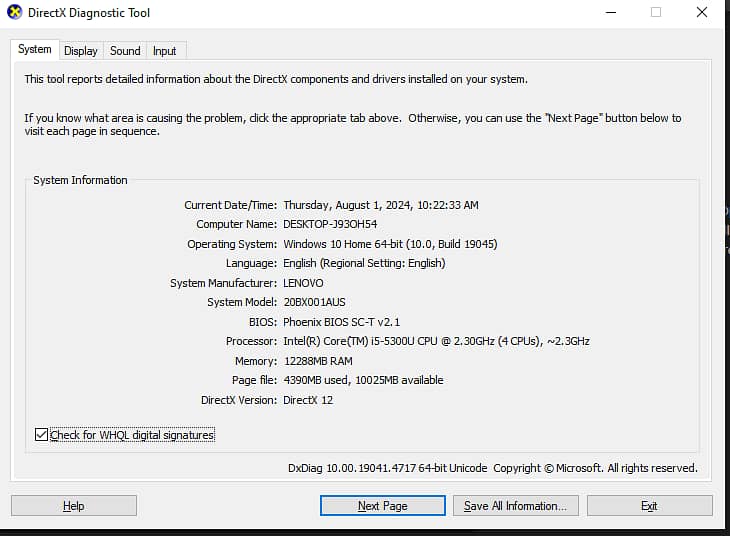Minimize the DirectX Diagnostic Tool window
The height and width of the screenshot is (536, 730).
[x=610, y=12]
